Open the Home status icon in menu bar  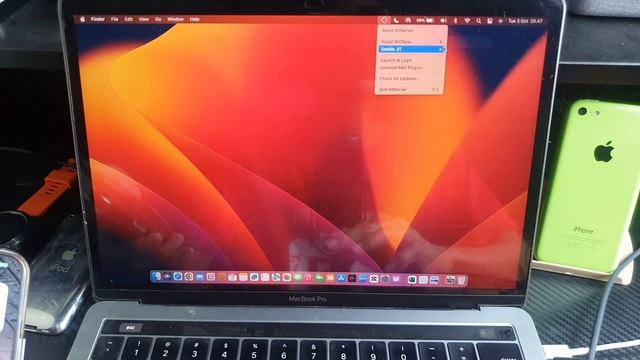(x=407, y=20)
